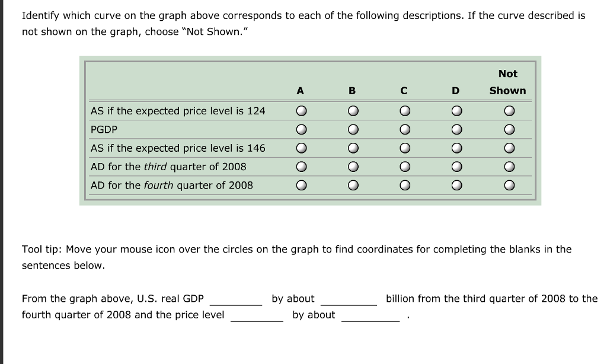Choose Not Shown for AS expected price level 146
Image resolution: width=607 pixels, height=364 pixels.
507,148
